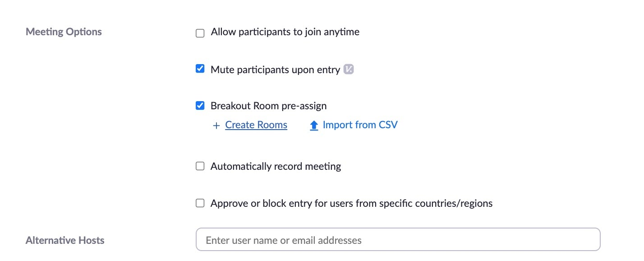Select the 'Import from CSV' link

(x=360, y=125)
